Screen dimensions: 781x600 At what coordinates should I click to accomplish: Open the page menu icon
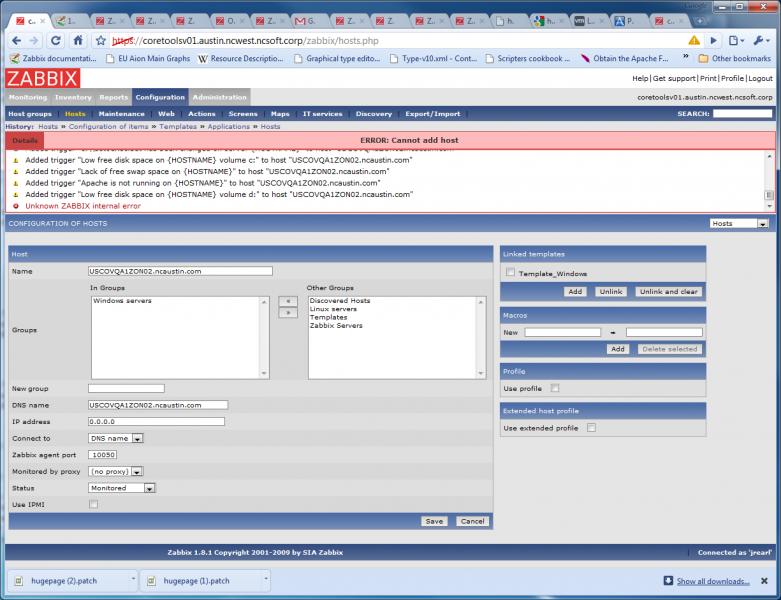[736, 40]
